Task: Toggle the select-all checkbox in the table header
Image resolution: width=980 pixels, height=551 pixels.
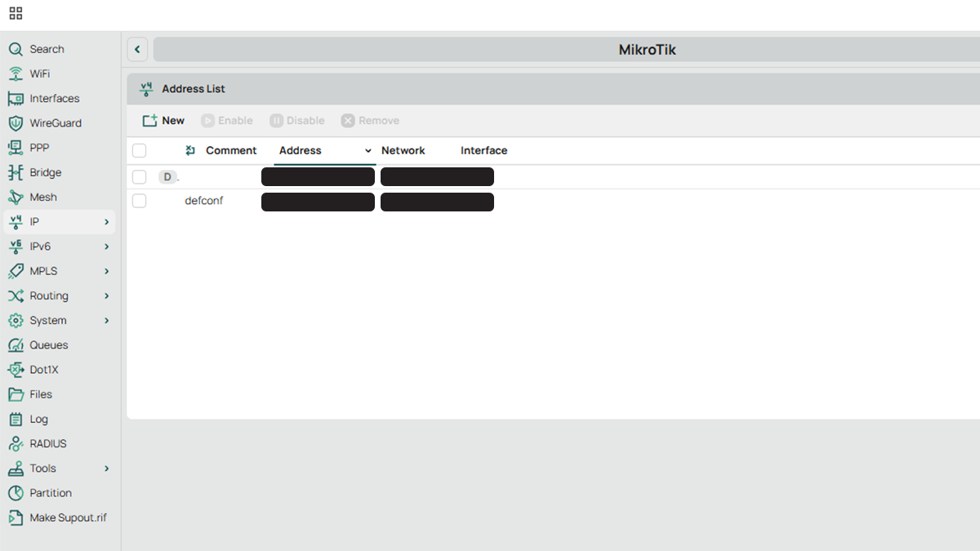Action: (139, 150)
